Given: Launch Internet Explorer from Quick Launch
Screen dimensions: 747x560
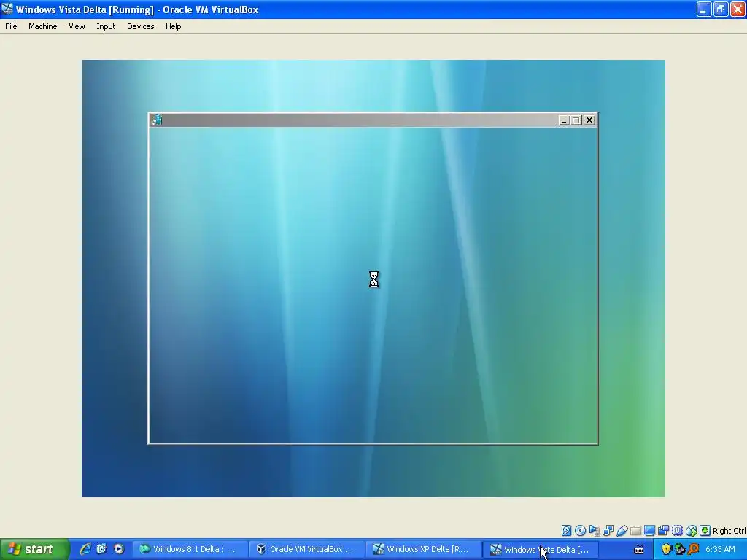Looking at the screenshot, I should (x=85, y=549).
